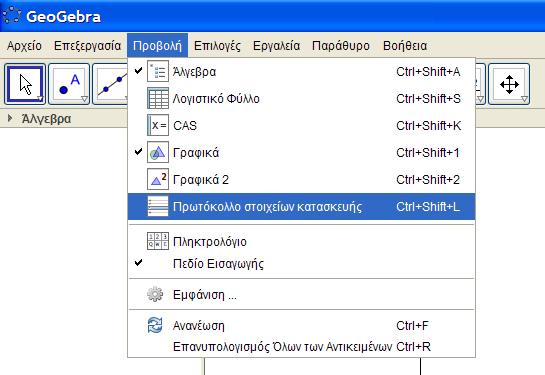Choose Λογιστικό Φύλλο from the menu
Image resolution: width=545 pixels, height=375 pixels.
point(301,99)
